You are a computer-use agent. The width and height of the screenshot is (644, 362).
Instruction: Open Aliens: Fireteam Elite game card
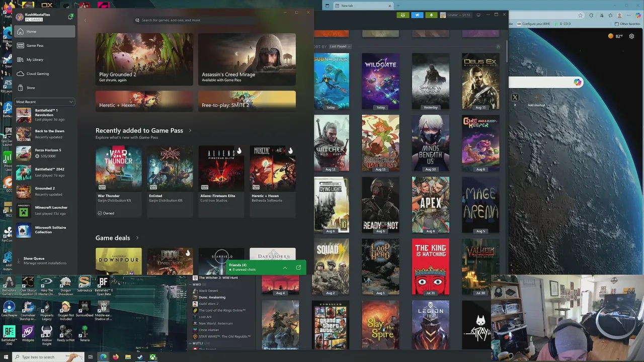(x=221, y=181)
